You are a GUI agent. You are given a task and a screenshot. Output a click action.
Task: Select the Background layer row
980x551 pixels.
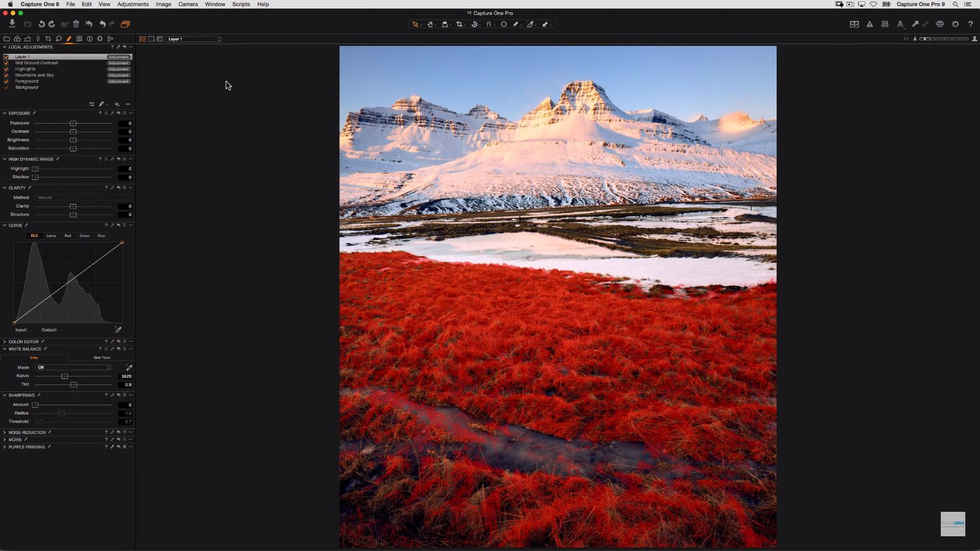(x=67, y=88)
